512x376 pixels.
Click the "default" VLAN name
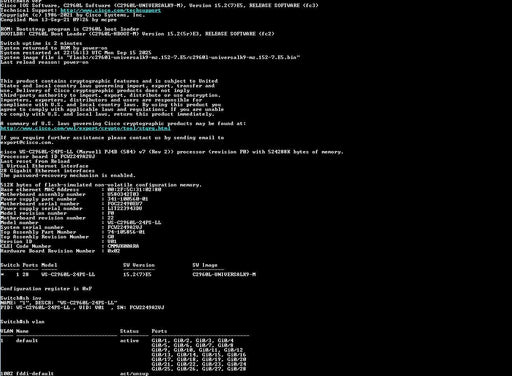[x=27, y=341]
